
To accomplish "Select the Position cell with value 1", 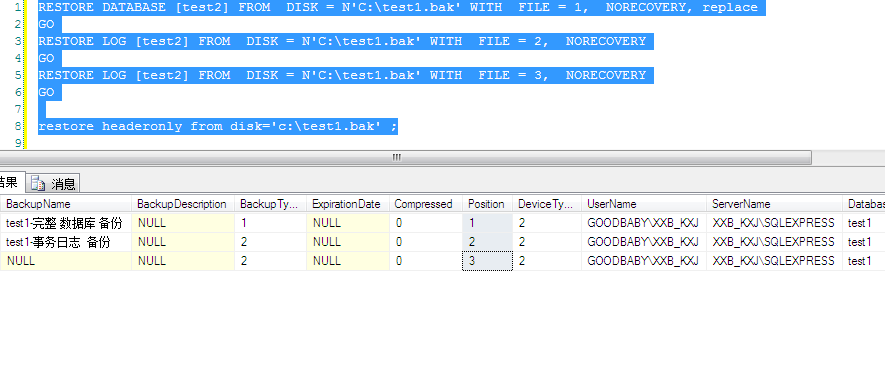I will (487, 223).
